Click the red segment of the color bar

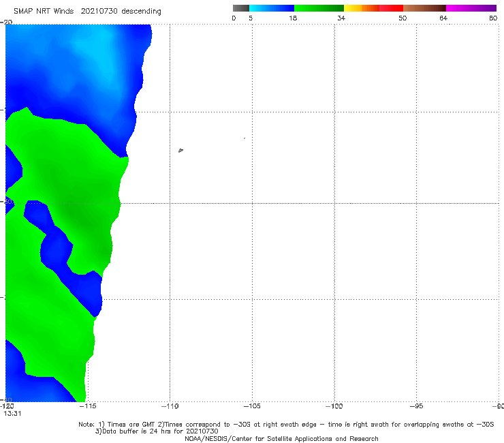click(391, 8)
